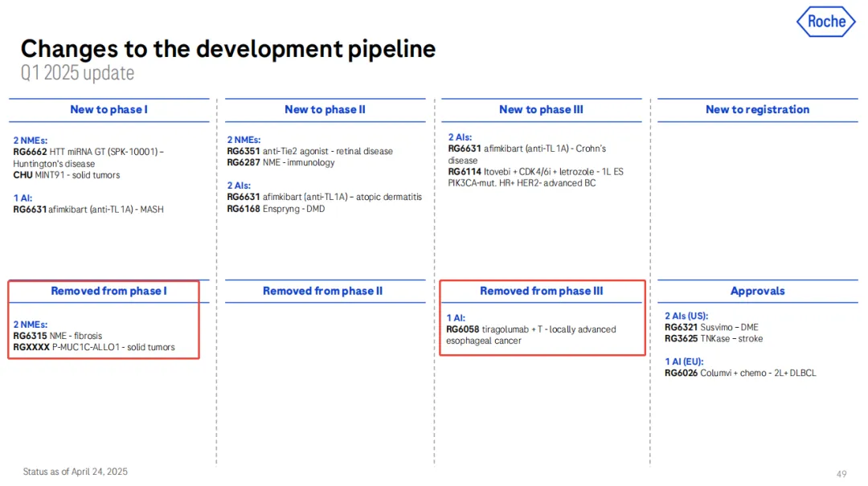
Task: Click the 'Removed from phase II' header
Action: point(323,291)
